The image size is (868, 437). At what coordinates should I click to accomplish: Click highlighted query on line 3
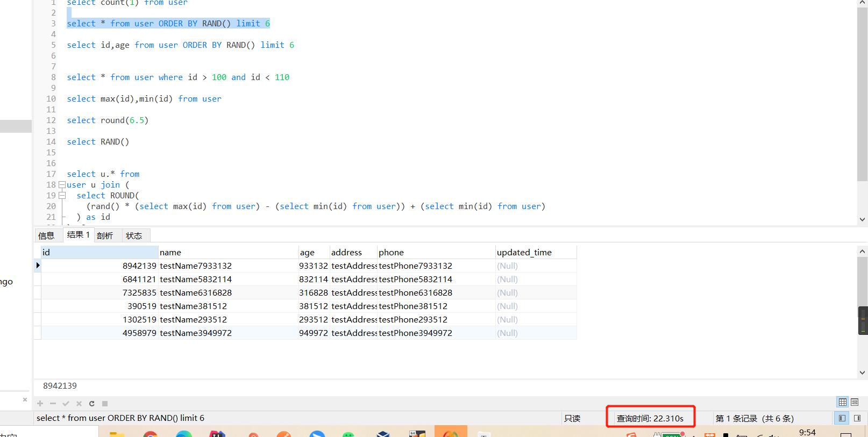click(168, 23)
